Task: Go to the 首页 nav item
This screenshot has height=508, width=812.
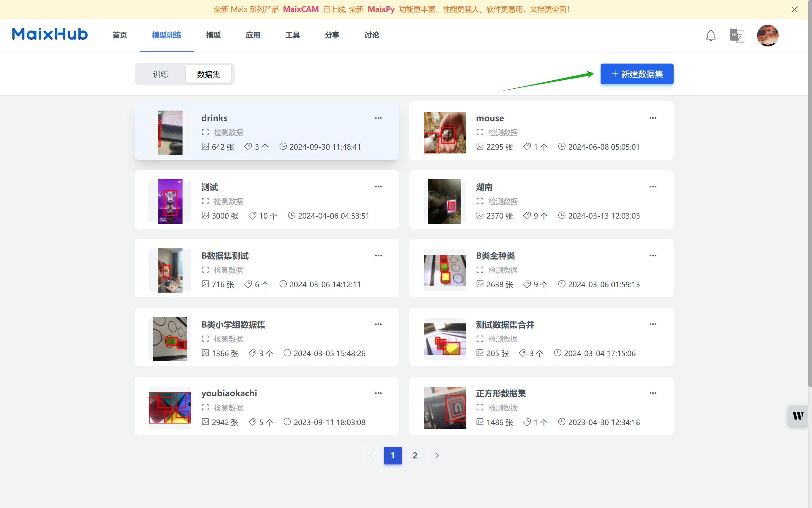Action: pos(119,35)
